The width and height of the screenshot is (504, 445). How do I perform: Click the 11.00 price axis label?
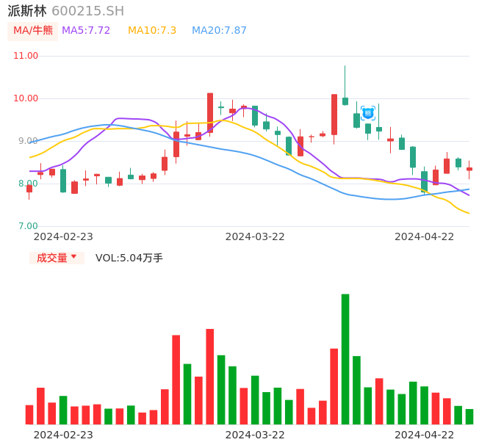pos(26,56)
